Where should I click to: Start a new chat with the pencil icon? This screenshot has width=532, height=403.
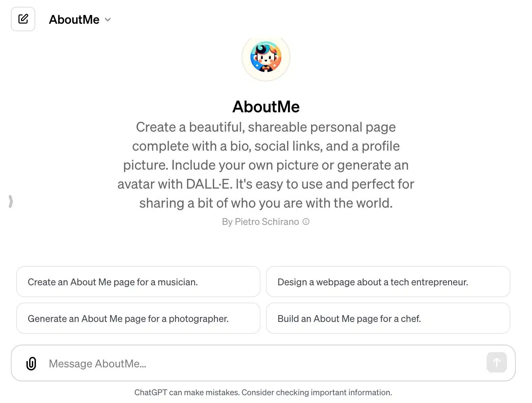pos(23,19)
